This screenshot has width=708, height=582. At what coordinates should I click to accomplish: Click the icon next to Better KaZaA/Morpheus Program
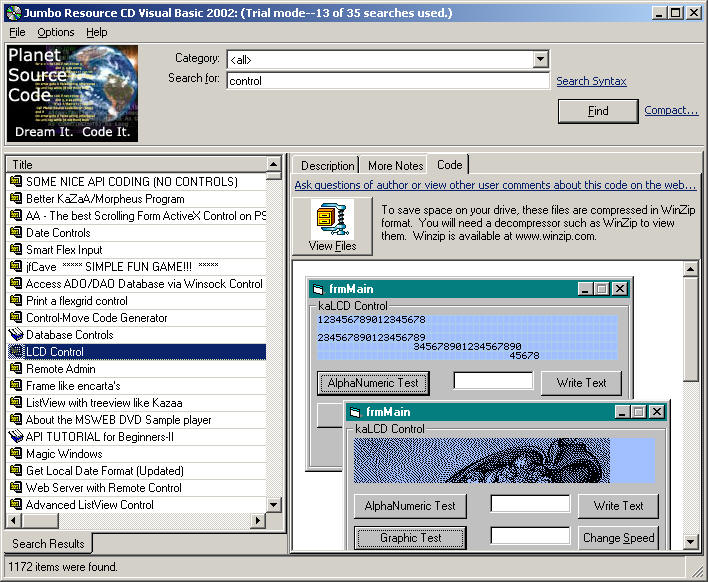16,199
